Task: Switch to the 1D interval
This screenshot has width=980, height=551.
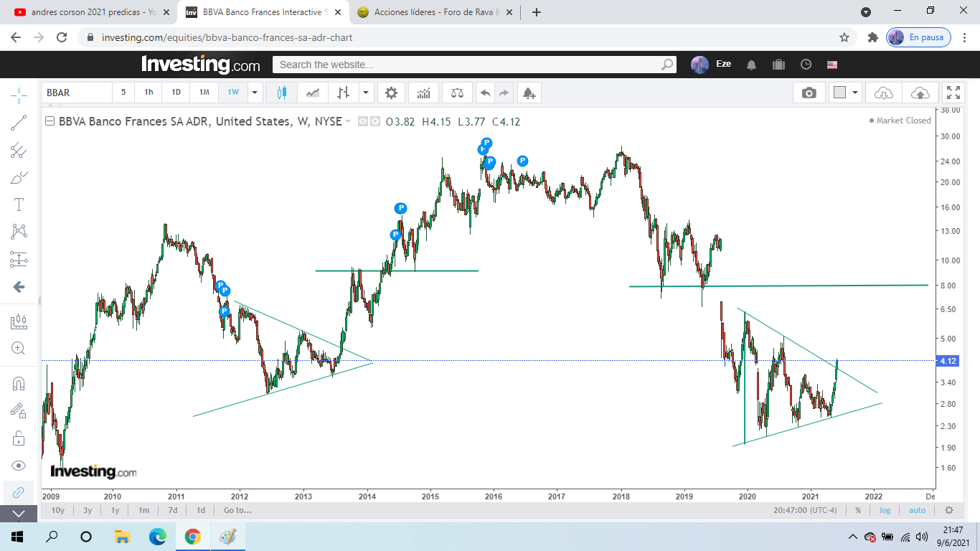Action: 176,93
